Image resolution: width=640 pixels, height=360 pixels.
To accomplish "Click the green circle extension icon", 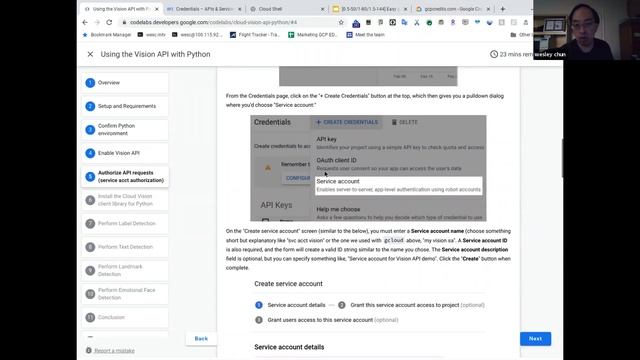I will [429, 23].
